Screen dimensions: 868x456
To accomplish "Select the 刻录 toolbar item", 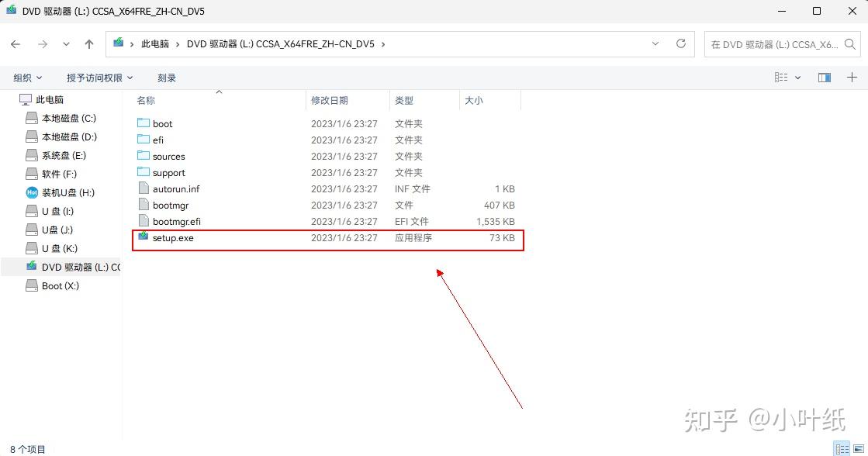I will pyautogui.click(x=165, y=77).
